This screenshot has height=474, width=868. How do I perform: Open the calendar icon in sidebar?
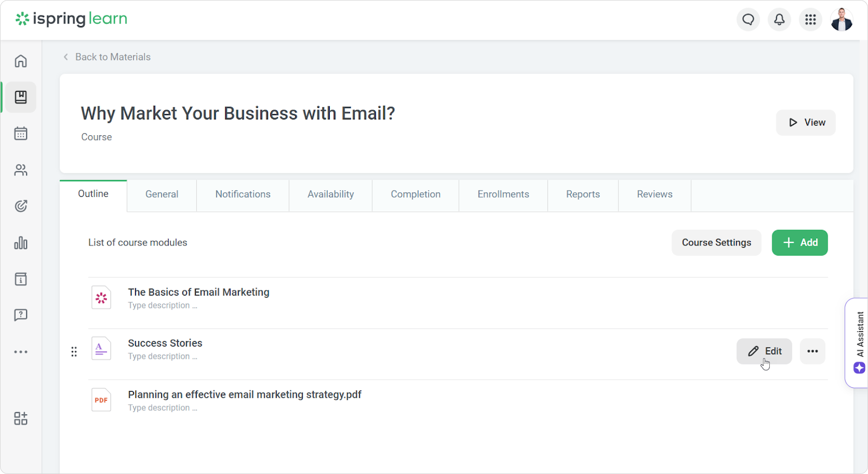point(21,134)
